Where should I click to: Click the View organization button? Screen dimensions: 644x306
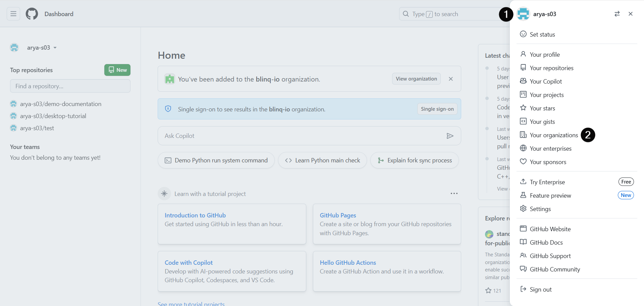[416, 79]
